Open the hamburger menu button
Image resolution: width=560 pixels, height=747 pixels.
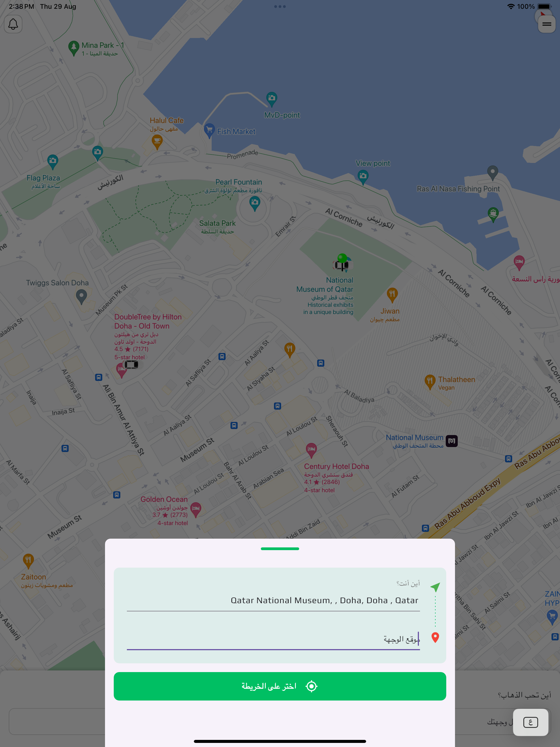[547, 24]
